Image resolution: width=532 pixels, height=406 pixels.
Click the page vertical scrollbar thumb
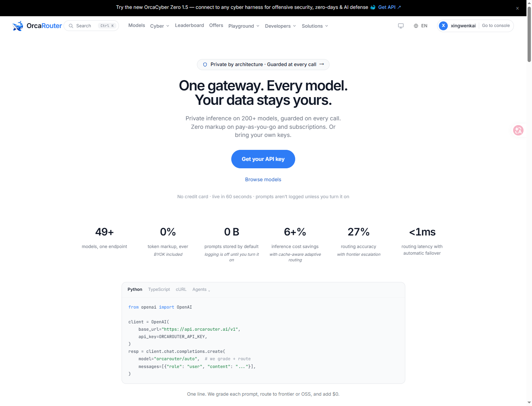coord(529,34)
